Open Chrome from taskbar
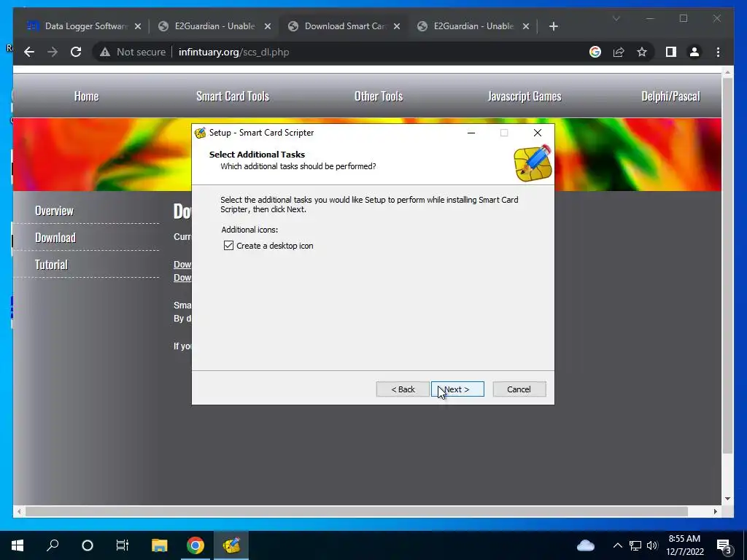The width and height of the screenshot is (747, 560). tap(195, 545)
